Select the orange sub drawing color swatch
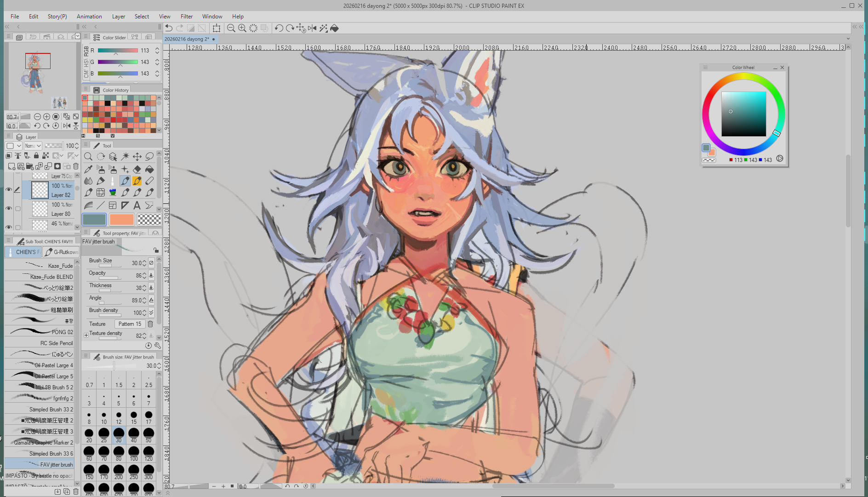868x497 pixels. pyautogui.click(x=122, y=220)
